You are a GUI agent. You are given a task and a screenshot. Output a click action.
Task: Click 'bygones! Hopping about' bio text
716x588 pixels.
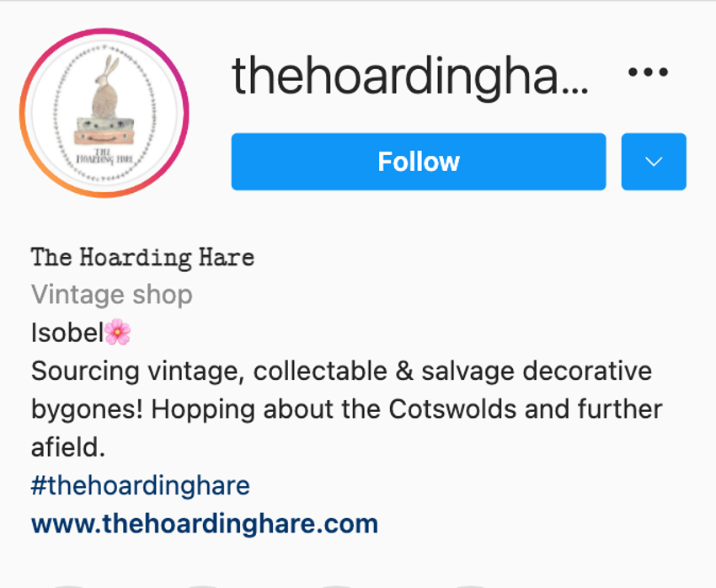[182, 409]
